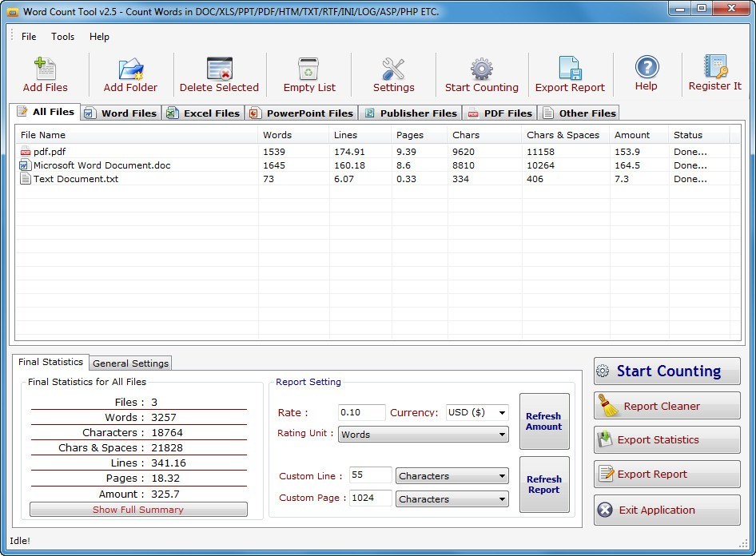Sort by the Lines column header
This screenshot has width=756, height=556.
pyautogui.click(x=360, y=135)
